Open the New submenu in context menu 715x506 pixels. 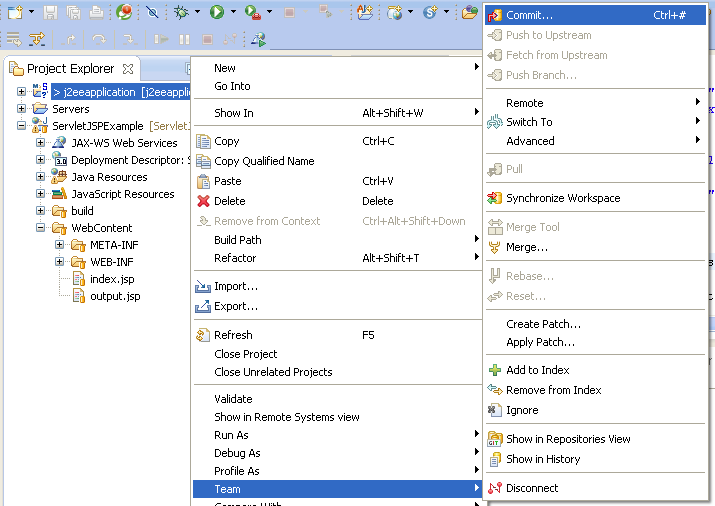click(337, 68)
